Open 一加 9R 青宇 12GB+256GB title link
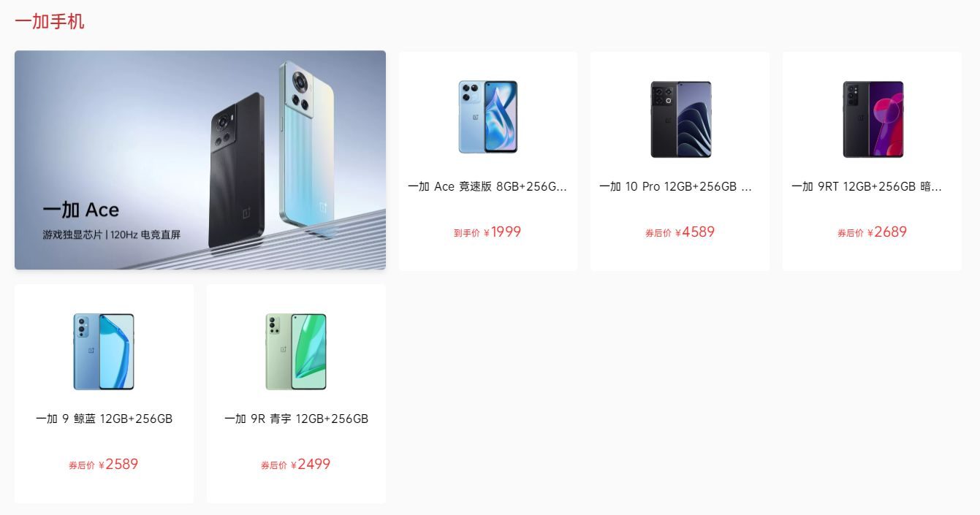The height and width of the screenshot is (515, 980). 296,419
